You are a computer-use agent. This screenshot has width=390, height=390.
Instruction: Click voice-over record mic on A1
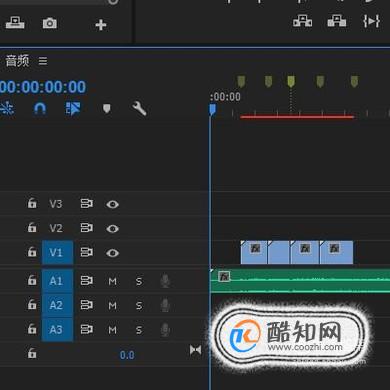165,281
